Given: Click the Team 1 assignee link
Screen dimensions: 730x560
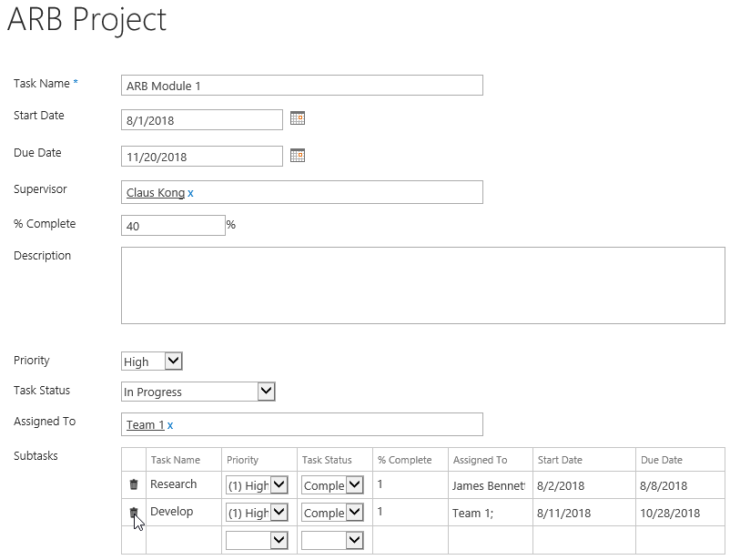Looking at the screenshot, I should 146,425.
